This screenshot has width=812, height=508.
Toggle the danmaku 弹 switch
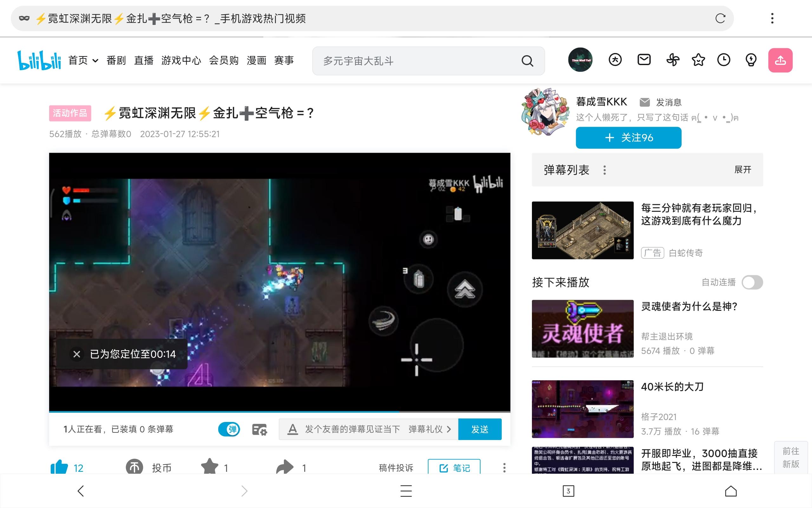229,429
